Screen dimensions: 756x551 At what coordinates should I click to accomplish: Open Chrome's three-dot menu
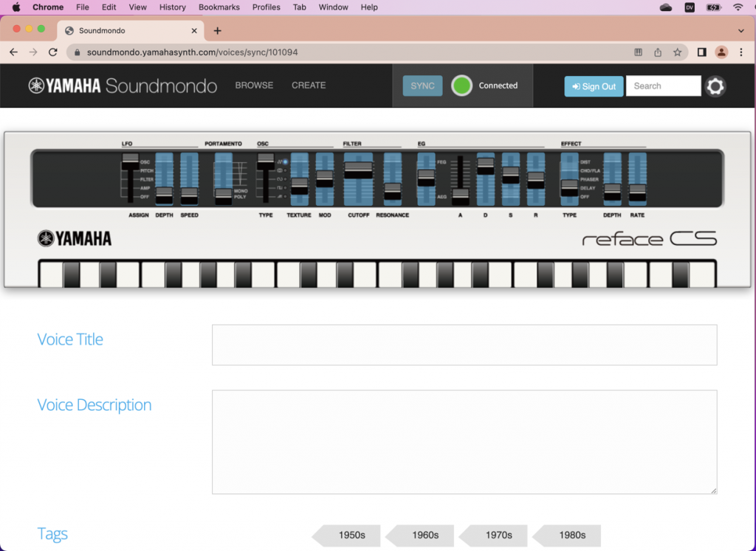(740, 52)
